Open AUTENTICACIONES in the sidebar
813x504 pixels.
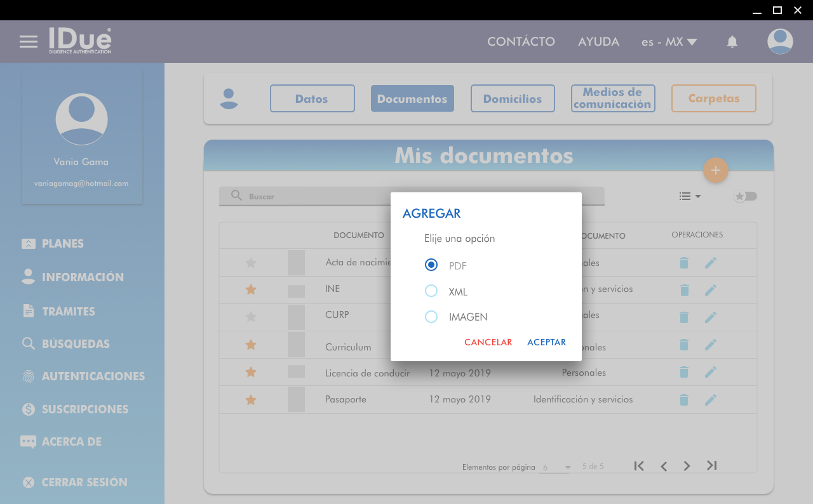tap(93, 376)
